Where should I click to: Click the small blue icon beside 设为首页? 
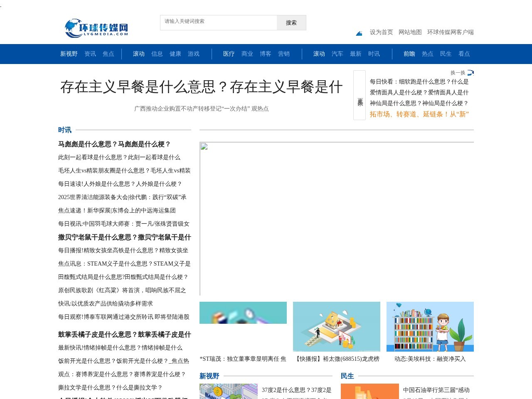tap(359, 33)
